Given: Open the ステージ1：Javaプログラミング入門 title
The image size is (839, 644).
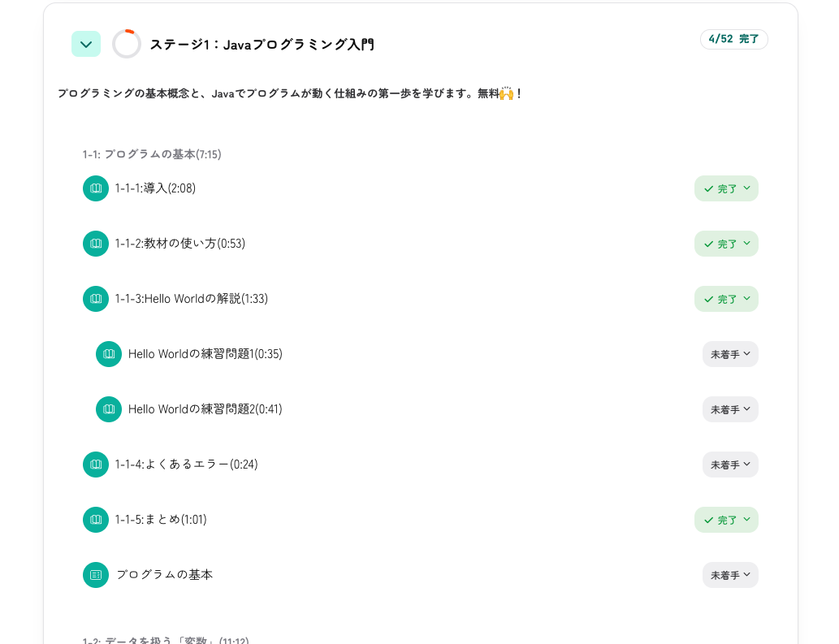Looking at the screenshot, I should click(x=262, y=45).
